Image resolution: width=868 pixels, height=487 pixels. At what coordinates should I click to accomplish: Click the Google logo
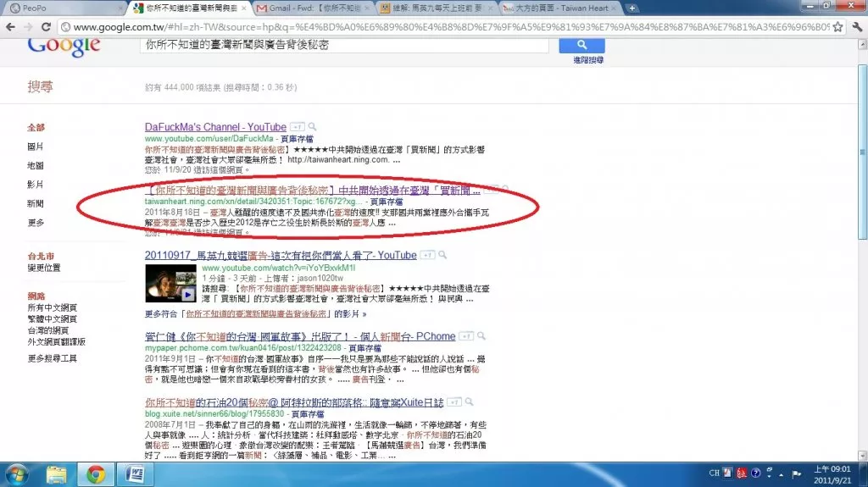(64, 47)
